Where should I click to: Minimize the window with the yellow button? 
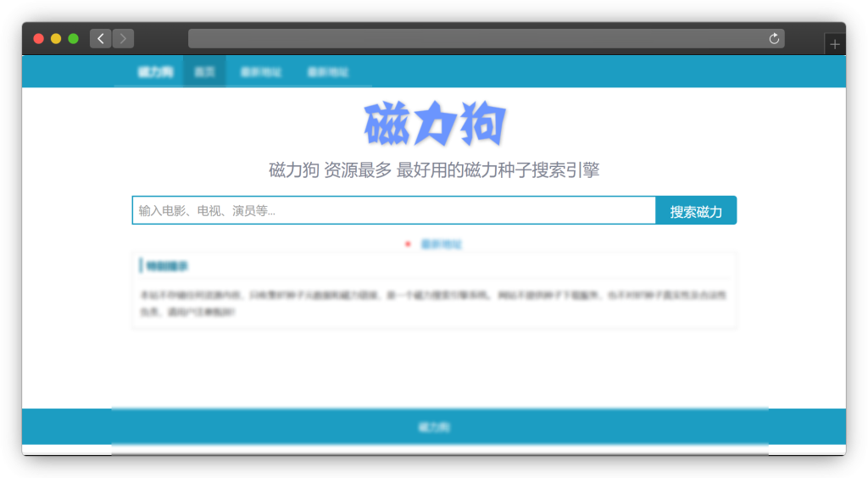pyautogui.click(x=56, y=39)
